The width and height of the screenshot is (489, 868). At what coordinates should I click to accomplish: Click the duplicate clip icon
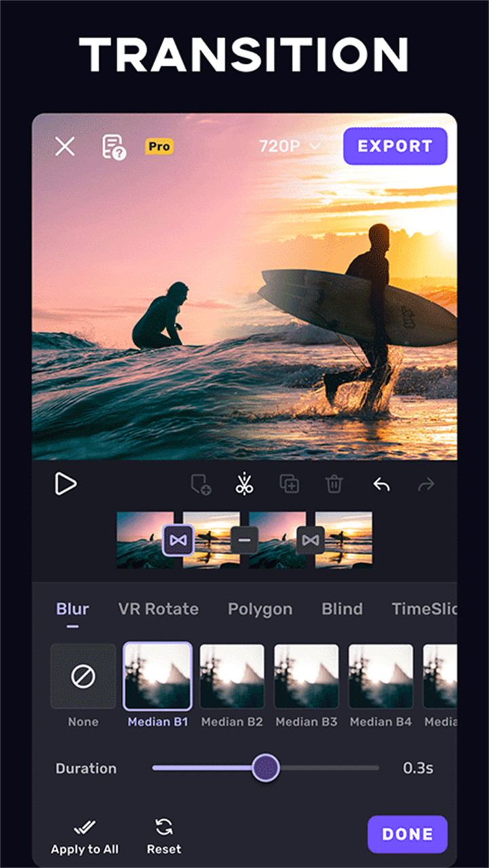[x=289, y=484]
